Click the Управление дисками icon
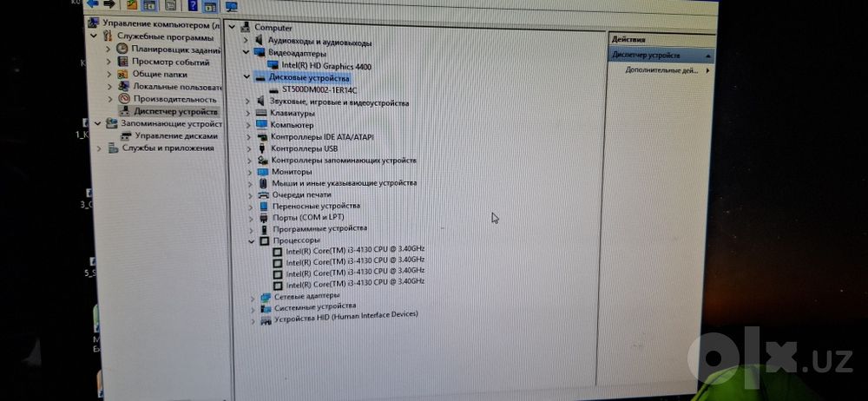This screenshot has height=401, width=868. [x=127, y=135]
